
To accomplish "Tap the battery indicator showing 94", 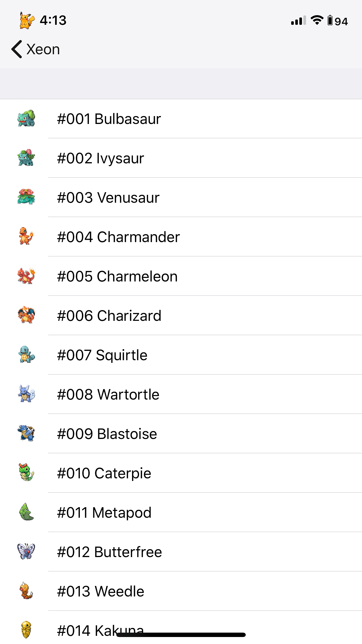I will click(338, 21).
